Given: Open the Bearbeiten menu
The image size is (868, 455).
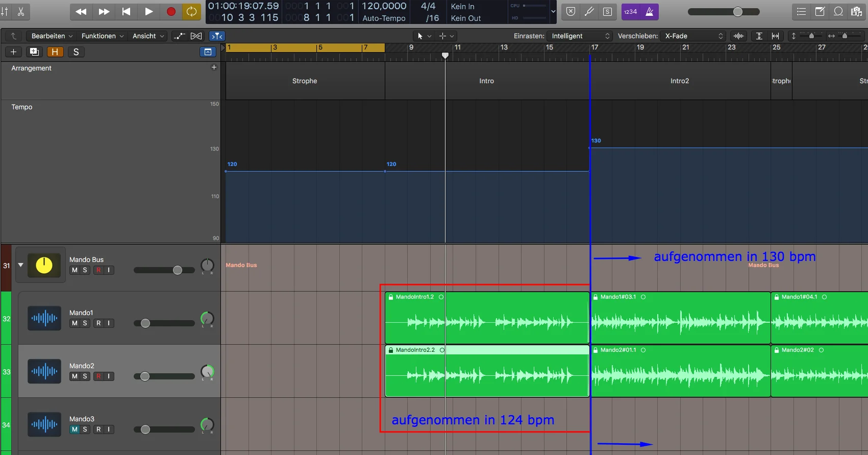Looking at the screenshot, I should click(x=52, y=36).
